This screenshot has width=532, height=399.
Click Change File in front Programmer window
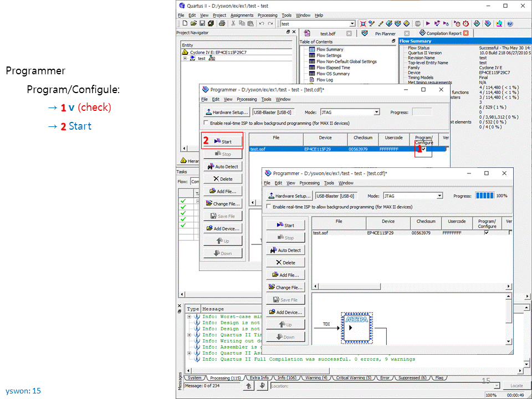[285, 288]
